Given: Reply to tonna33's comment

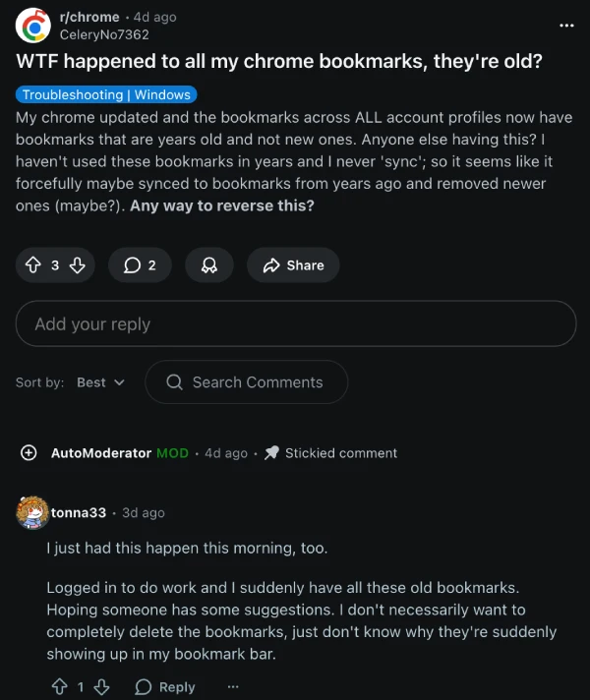Looking at the screenshot, I should 165,686.
